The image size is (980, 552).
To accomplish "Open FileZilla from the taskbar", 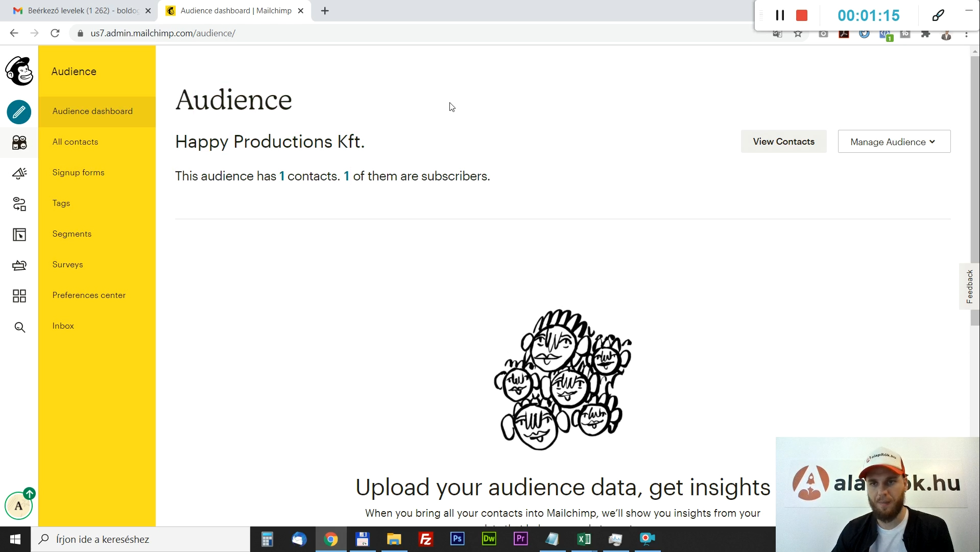I will click(x=425, y=539).
